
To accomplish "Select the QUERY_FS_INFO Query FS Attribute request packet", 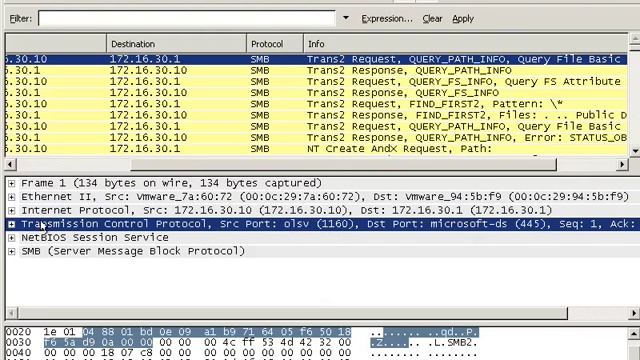I will click(x=316, y=82).
